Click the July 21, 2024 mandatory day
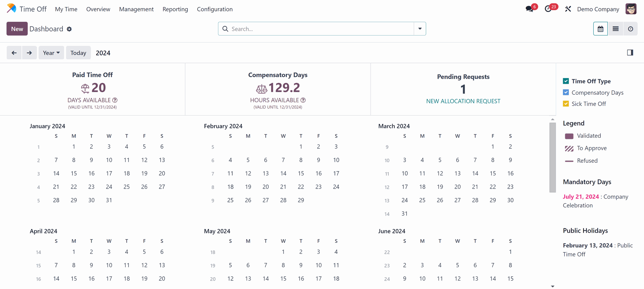This screenshot has height=289, width=644. (x=581, y=197)
